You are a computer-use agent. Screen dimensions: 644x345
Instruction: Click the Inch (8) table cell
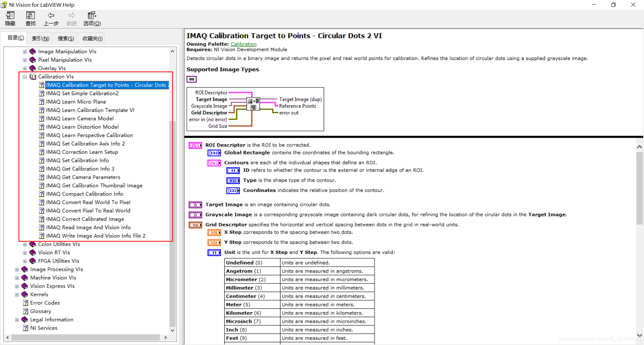(252, 330)
